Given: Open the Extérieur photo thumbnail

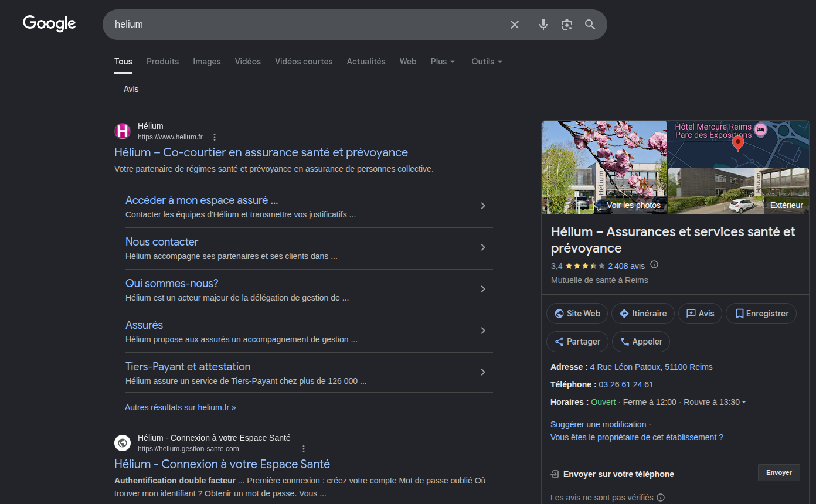Looking at the screenshot, I should 739,192.
